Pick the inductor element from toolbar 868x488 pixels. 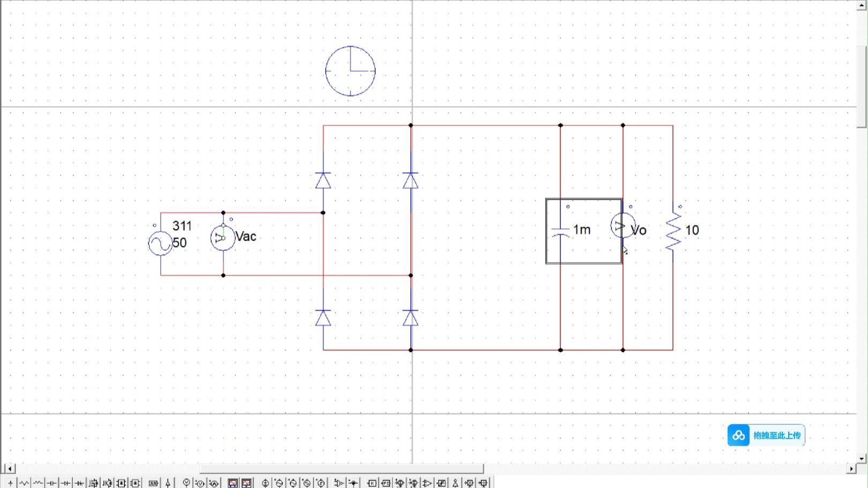[x=38, y=483]
